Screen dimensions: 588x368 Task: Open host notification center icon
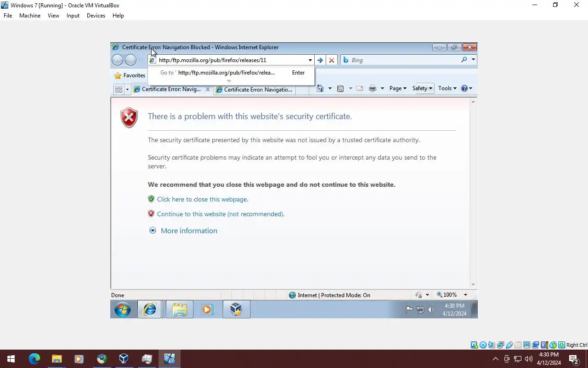pyautogui.click(x=574, y=359)
